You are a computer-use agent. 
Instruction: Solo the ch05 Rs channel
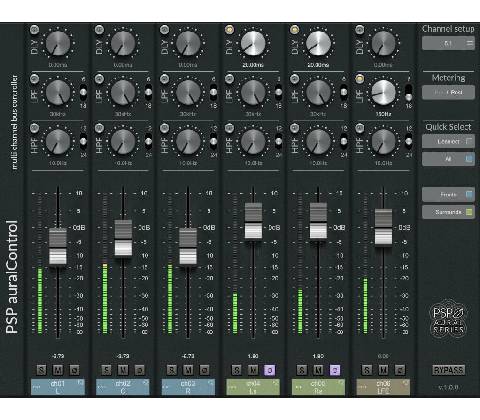click(302, 370)
